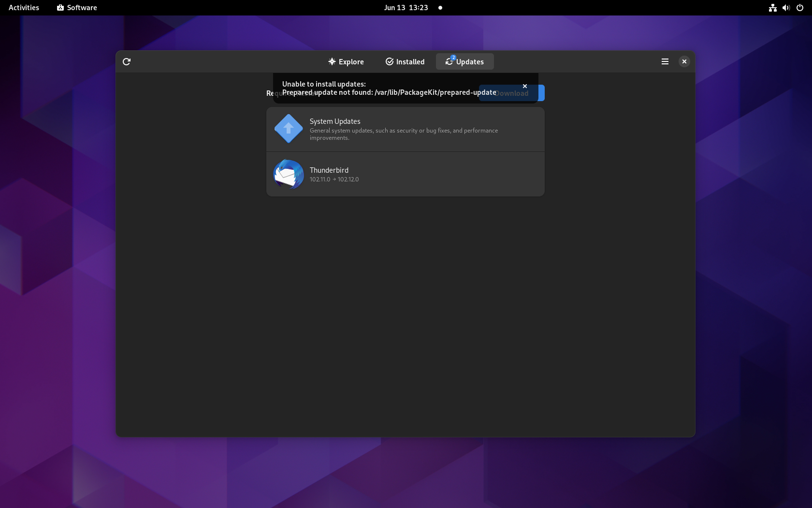Screen dimensions: 812x508
Task: Open the System Updates row
Action: [x=405, y=129]
